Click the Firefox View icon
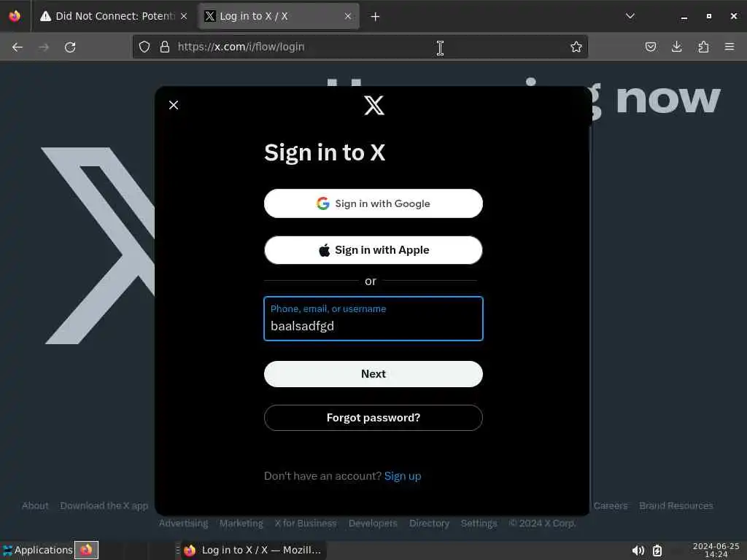747x560 pixels. pos(15,16)
